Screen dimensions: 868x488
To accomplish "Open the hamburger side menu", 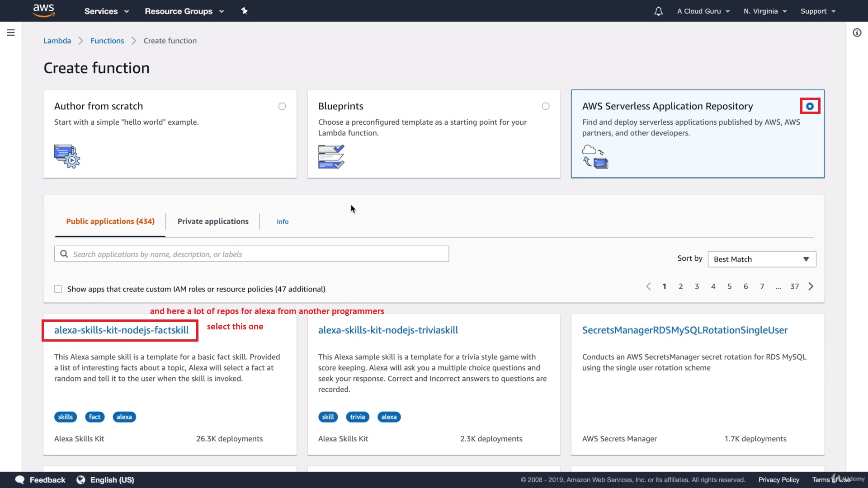I will [x=11, y=33].
